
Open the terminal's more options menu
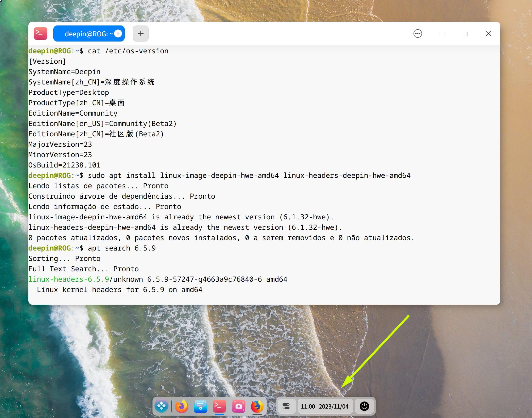coord(418,33)
